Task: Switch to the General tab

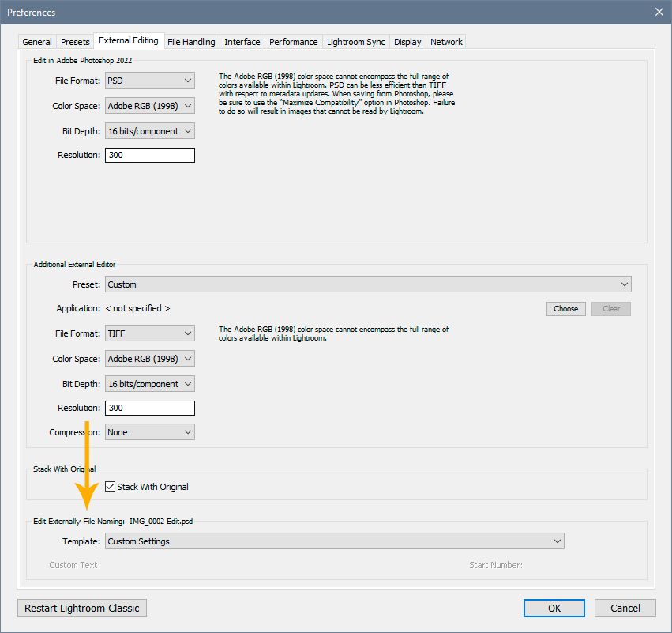Action: [x=37, y=41]
